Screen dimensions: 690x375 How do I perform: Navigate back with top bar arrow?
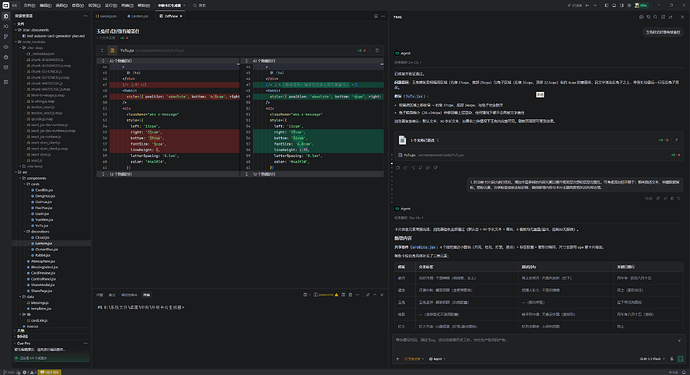pyautogui.click(x=587, y=5)
